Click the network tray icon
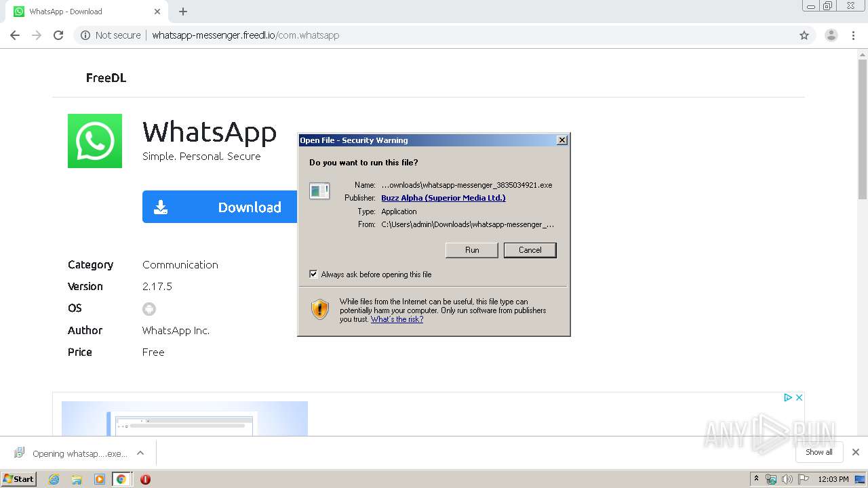This screenshot has height=488, width=868. (x=771, y=479)
